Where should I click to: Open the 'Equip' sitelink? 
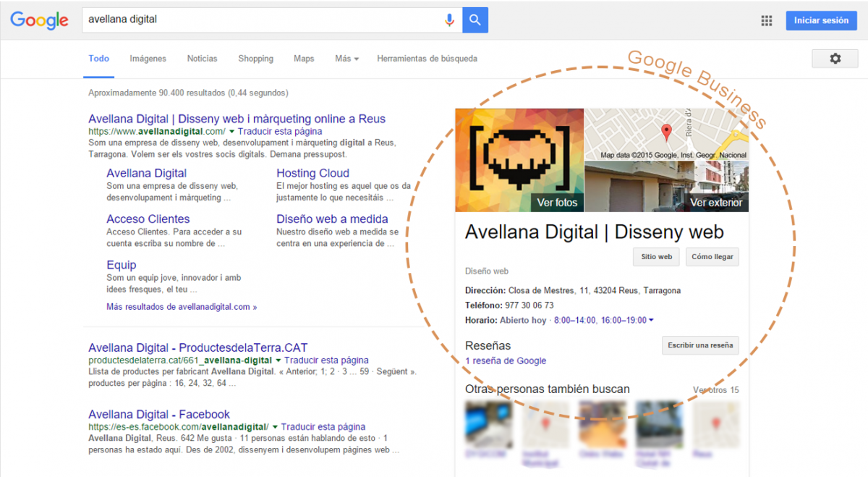[121, 265]
